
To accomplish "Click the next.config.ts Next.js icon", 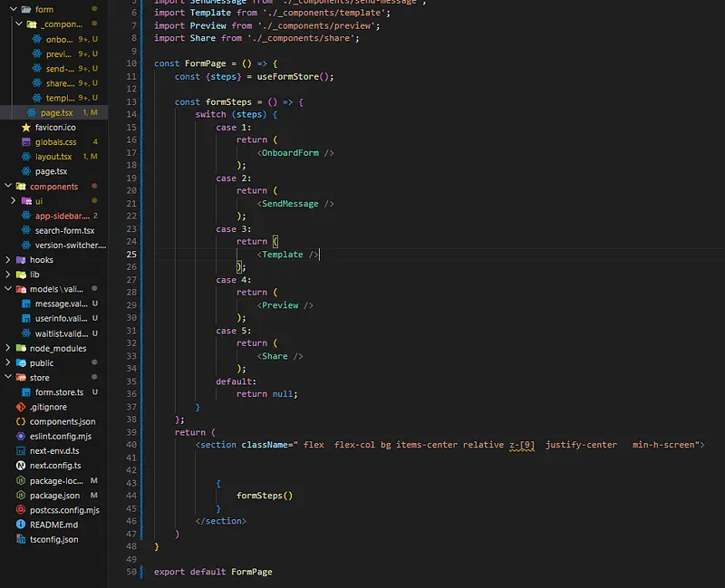I will [x=21, y=466].
